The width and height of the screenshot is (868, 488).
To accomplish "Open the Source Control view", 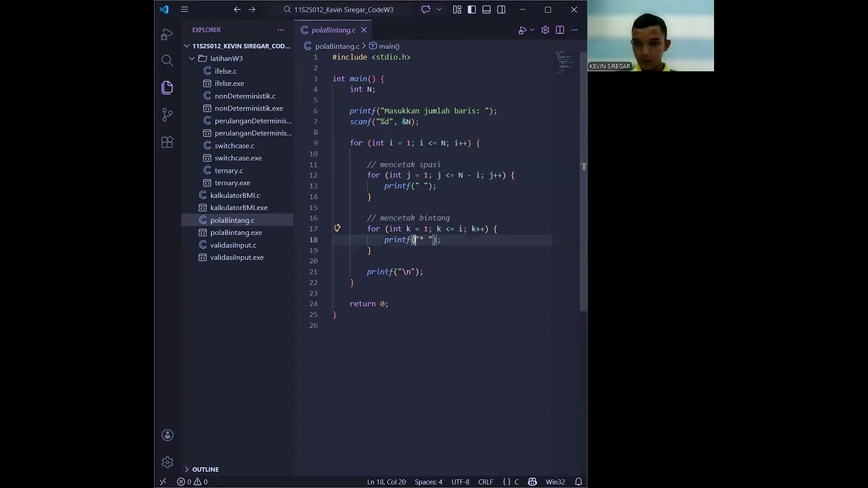I will click(167, 115).
